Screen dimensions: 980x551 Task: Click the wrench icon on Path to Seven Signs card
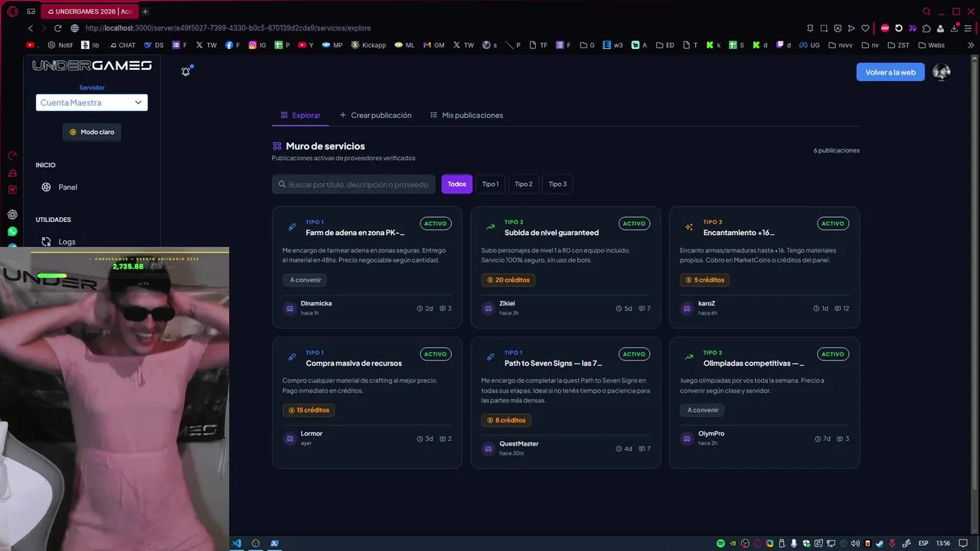tap(491, 357)
